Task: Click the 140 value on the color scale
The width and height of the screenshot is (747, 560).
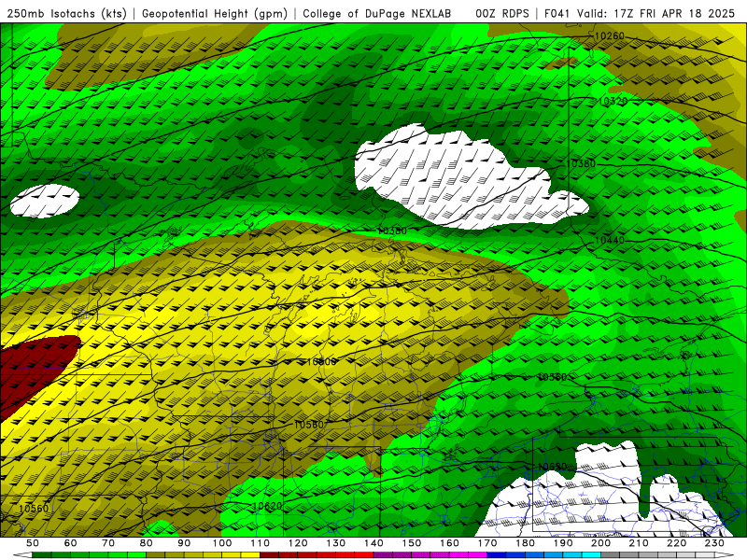Action: (374, 543)
